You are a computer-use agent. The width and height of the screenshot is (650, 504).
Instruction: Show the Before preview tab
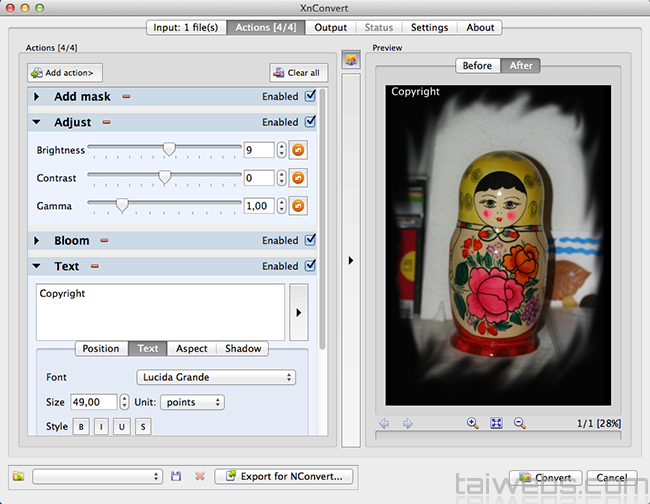click(477, 66)
